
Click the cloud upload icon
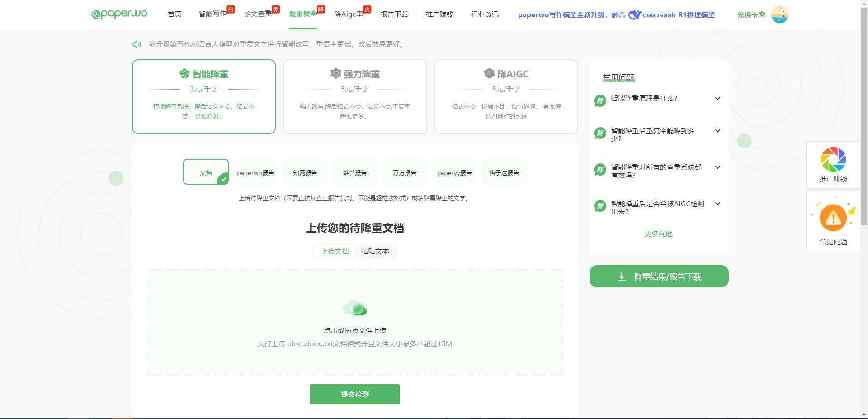click(x=355, y=308)
